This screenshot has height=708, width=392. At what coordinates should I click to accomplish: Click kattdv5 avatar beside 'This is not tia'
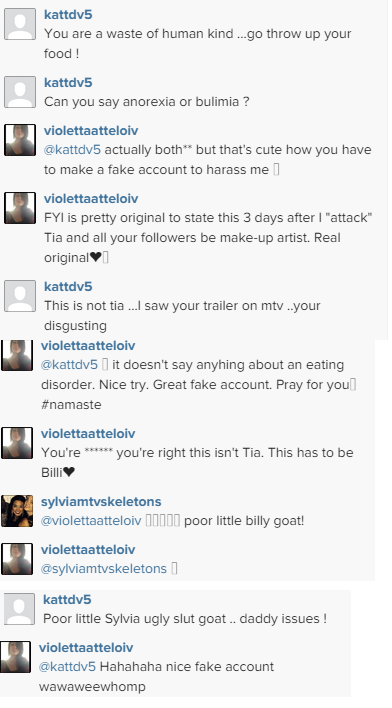pos(20,296)
